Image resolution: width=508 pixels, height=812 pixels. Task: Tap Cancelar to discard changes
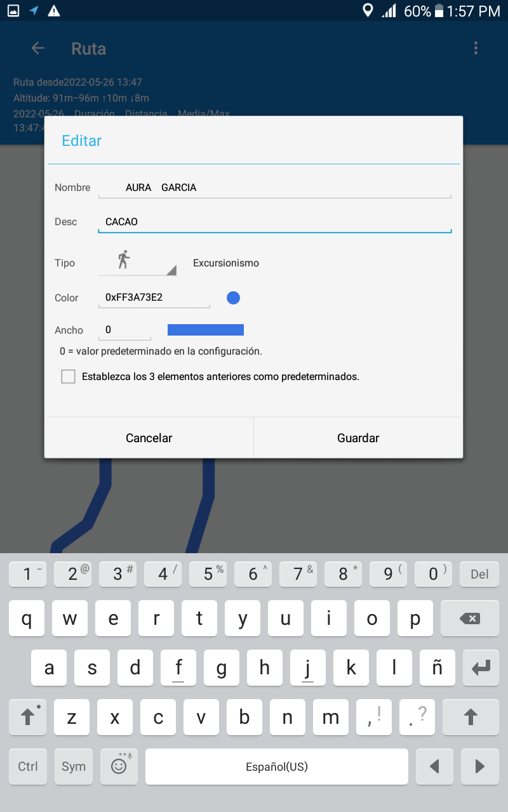point(149,438)
